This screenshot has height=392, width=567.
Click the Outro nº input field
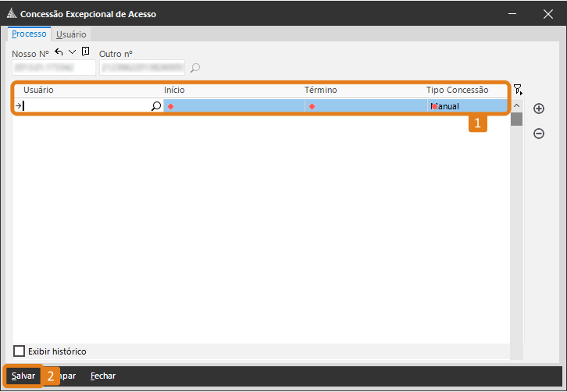tap(141, 68)
